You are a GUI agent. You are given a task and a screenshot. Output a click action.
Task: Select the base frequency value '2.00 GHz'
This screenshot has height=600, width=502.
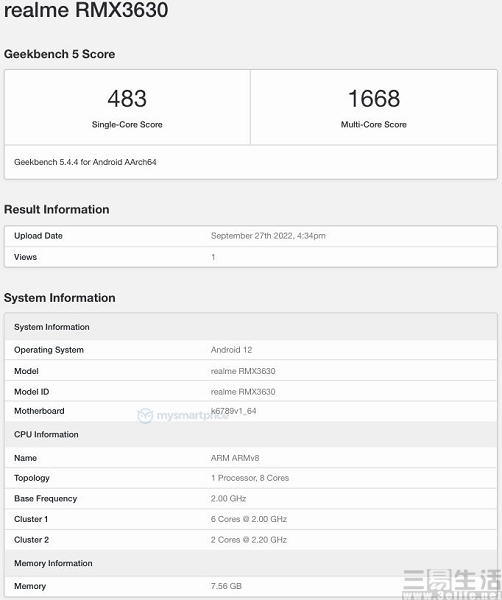(x=228, y=499)
